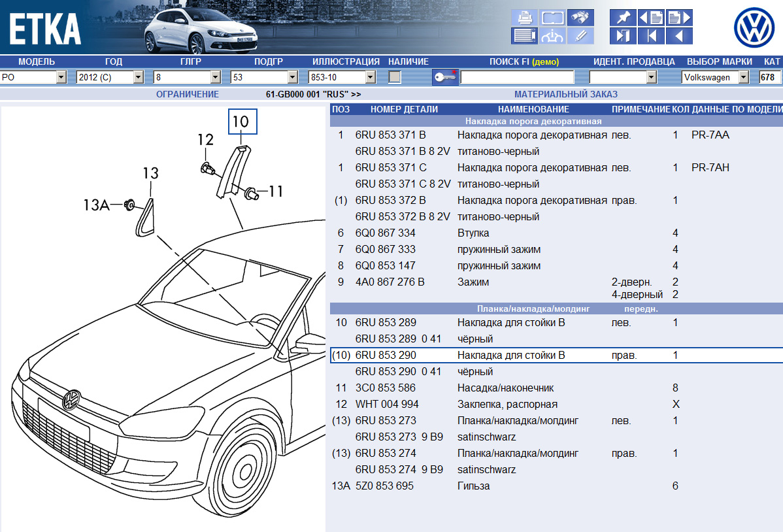Click callout 13A in the diagram
The height and width of the screenshot is (532, 783).
[x=96, y=205]
